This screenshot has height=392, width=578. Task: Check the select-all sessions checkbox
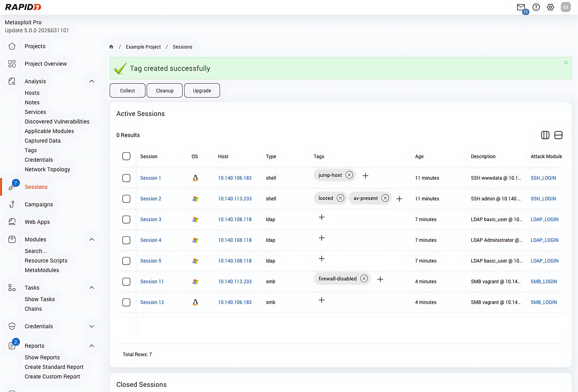(x=126, y=156)
